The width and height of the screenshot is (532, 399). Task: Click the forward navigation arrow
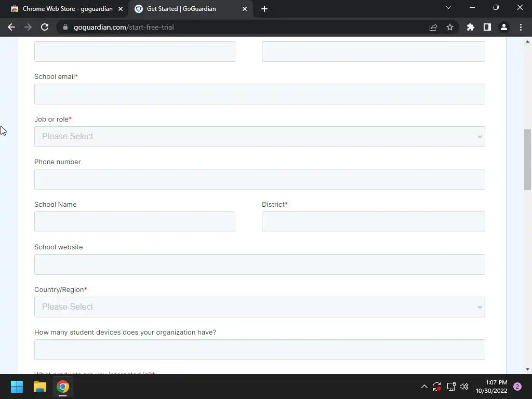(28, 27)
